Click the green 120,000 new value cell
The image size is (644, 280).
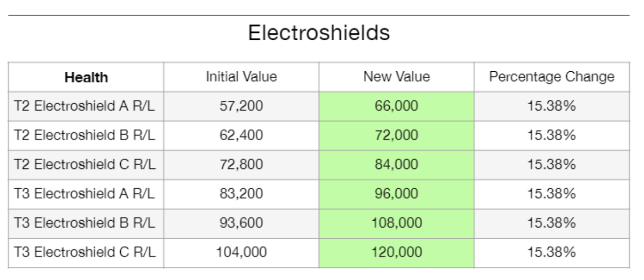[x=396, y=252]
